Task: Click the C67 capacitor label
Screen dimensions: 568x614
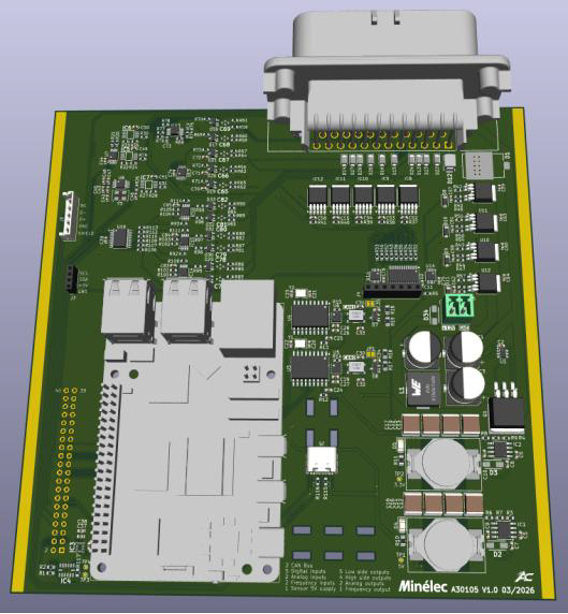Action: (224, 160)
